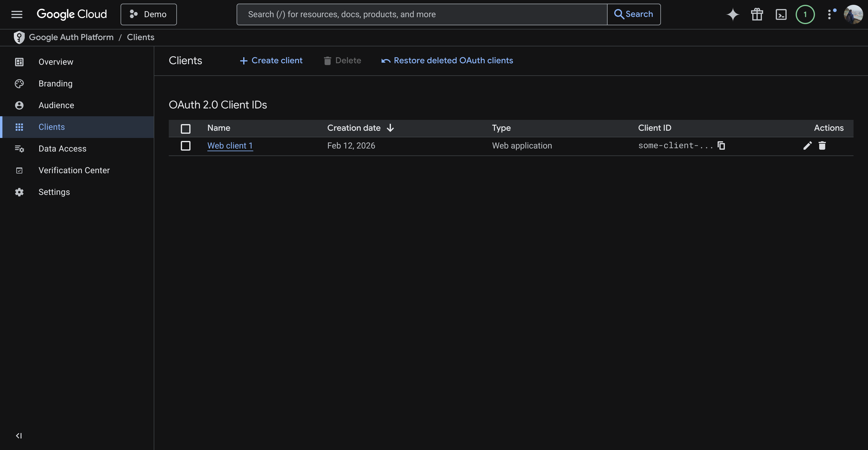Check the Web client 1 row checkbox
The height and width of the screenshot is (450, 868).
186,146
